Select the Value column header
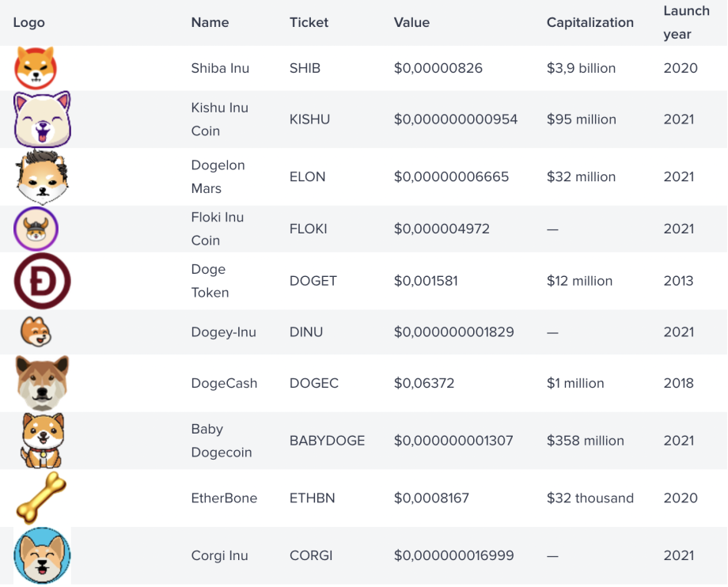This screenshot has height=587, width=728. tap(411, 22)
